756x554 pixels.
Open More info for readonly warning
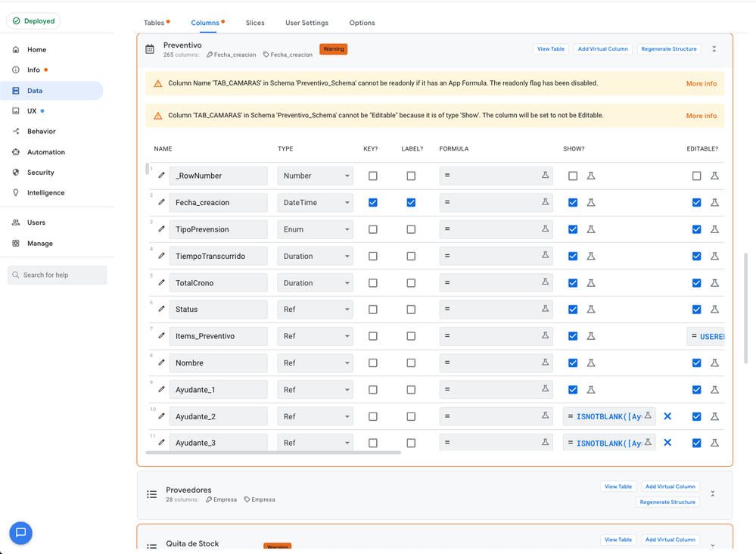point(701,84)
